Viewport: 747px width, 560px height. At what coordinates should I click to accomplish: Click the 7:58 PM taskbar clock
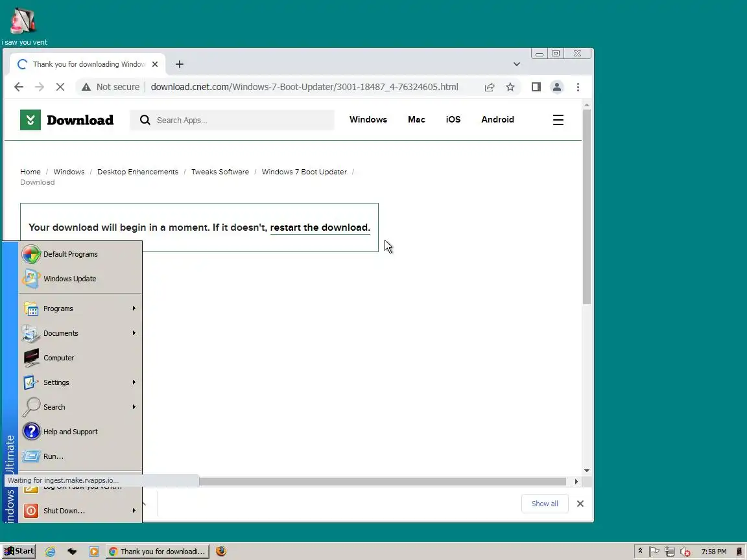pos(714,552)
